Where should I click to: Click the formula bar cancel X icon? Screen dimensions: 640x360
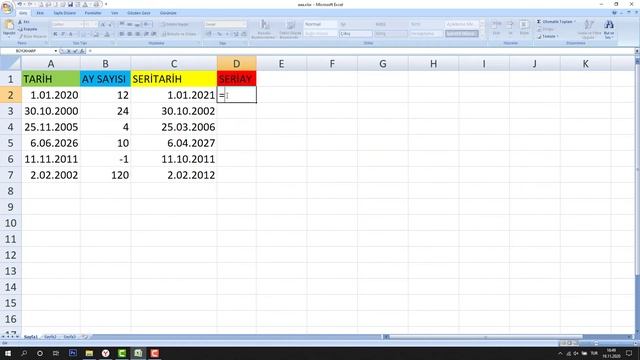(69, 51)
